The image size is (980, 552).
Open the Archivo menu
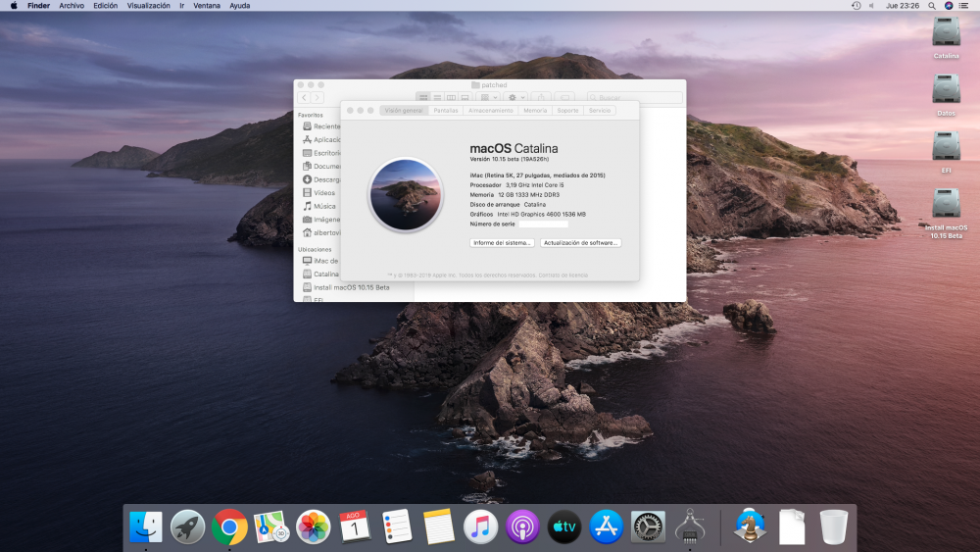pyautogui.click(x=72, y=6)
